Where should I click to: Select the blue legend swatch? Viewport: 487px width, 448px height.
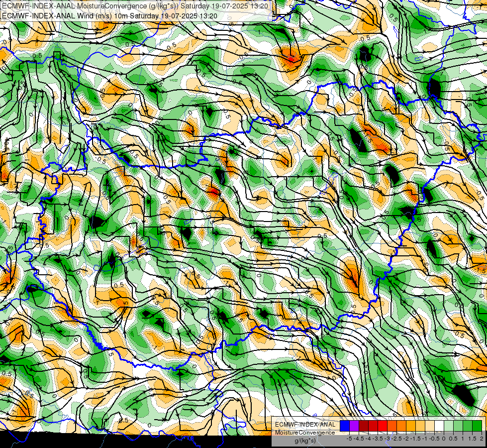coord(345,426)
